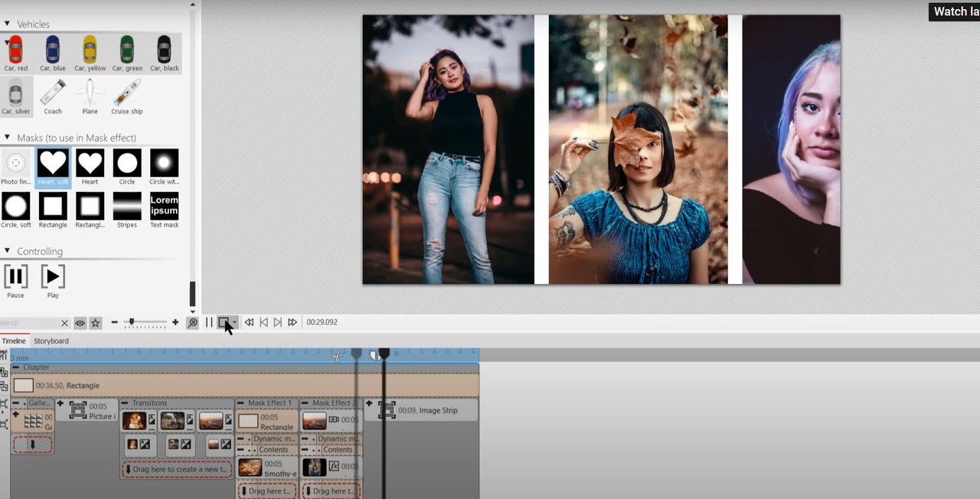980x499 pixels.
Task: Click the 00:29.092 time display
Action: pyautogui.click(x=322, y=323)
